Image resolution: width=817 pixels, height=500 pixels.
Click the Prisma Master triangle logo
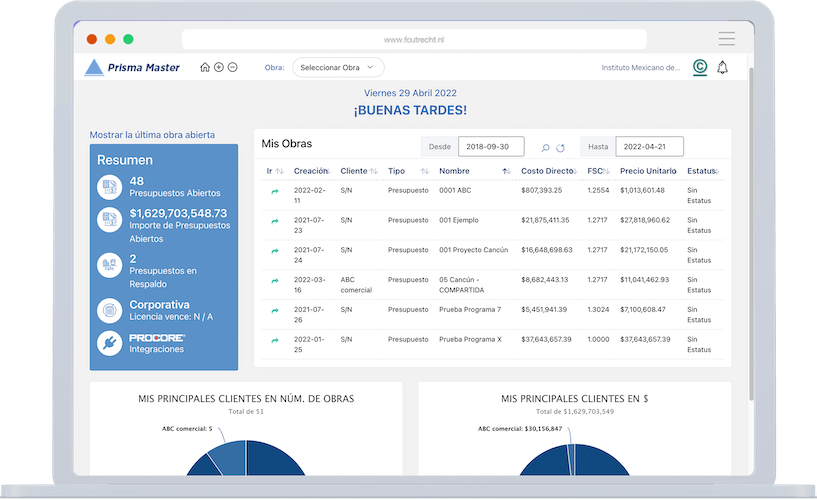point(94,68)
